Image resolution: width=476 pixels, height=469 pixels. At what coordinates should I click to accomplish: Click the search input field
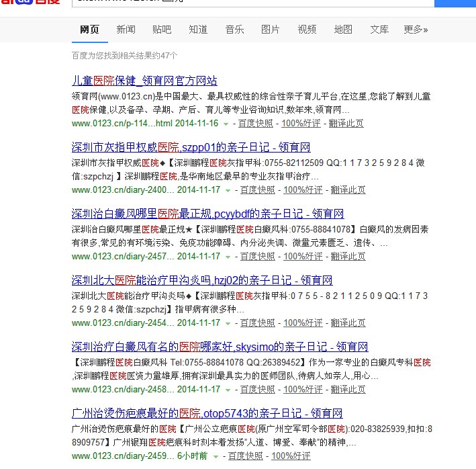tap(253, 3)
